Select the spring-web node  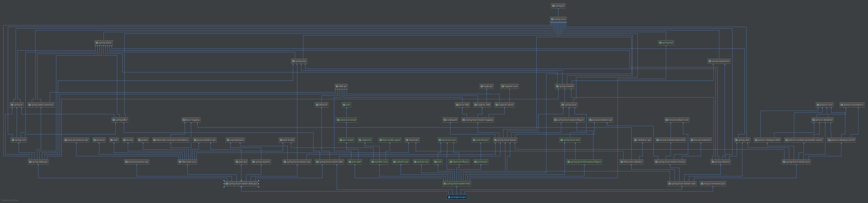pyautogui.click(x=742, y=140)
